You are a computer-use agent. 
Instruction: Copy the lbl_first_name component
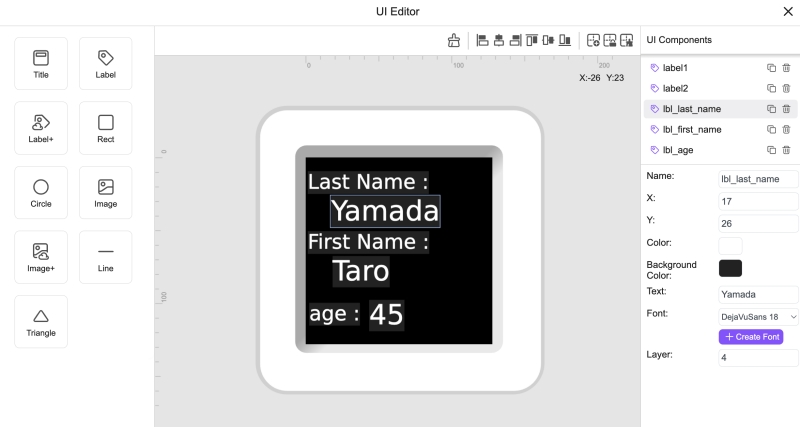(771, 130)
